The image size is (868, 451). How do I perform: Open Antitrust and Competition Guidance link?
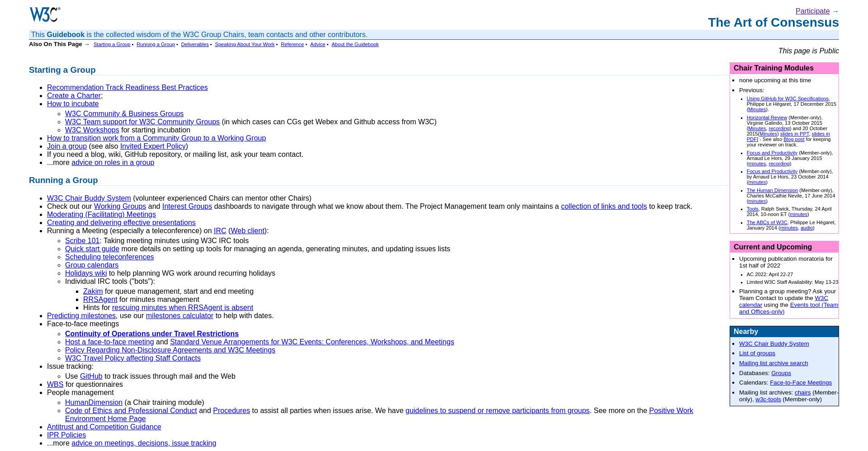[104, 427]
